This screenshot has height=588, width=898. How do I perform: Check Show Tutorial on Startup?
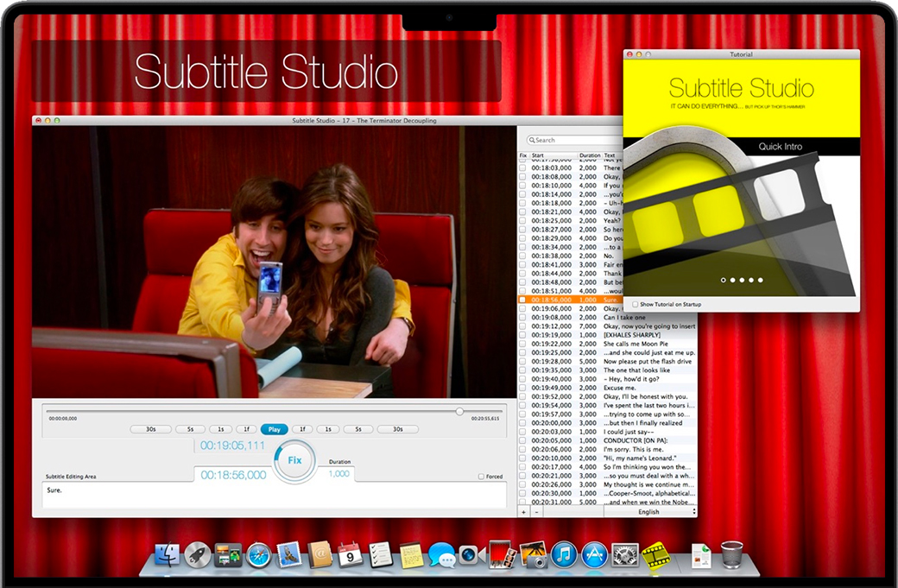pos(636,304)
